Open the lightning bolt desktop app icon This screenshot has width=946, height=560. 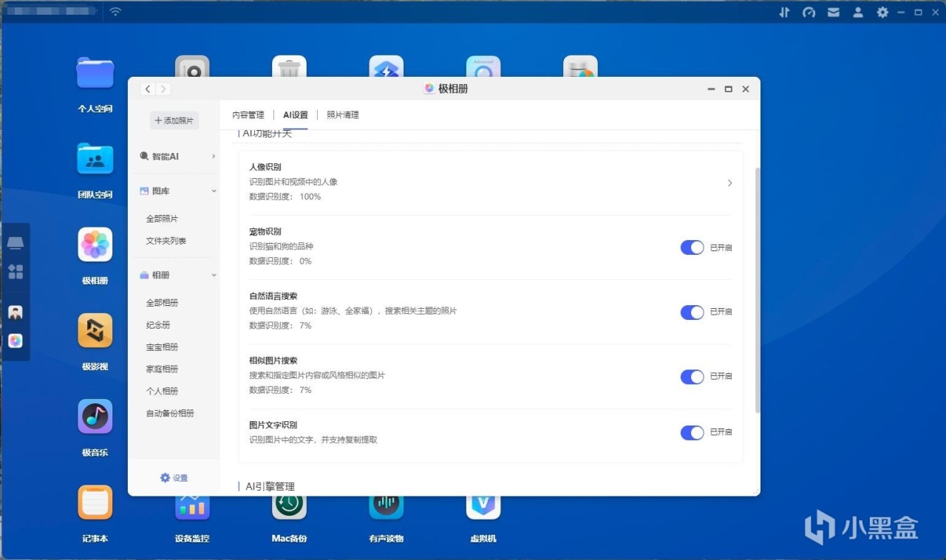pyautogui.click(x=386, y=66)
